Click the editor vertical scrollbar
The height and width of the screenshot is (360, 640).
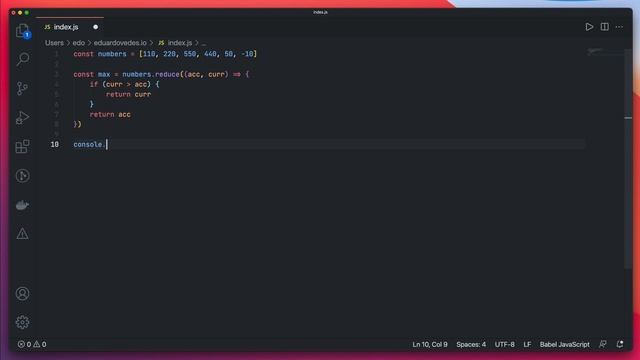(x=628, y=159)
